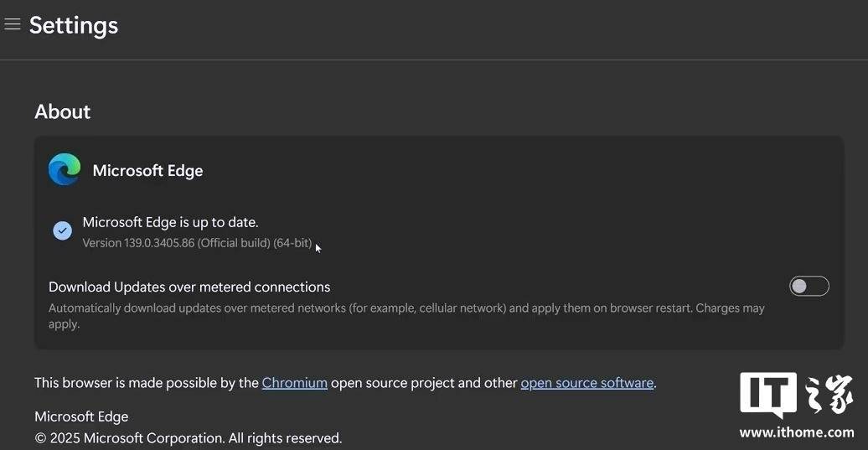Click the blue up-to-date checkmark icon
Image resolution: width=868 pixels, height=450 pixels.
pyautogui.click(x=62, y=230)
